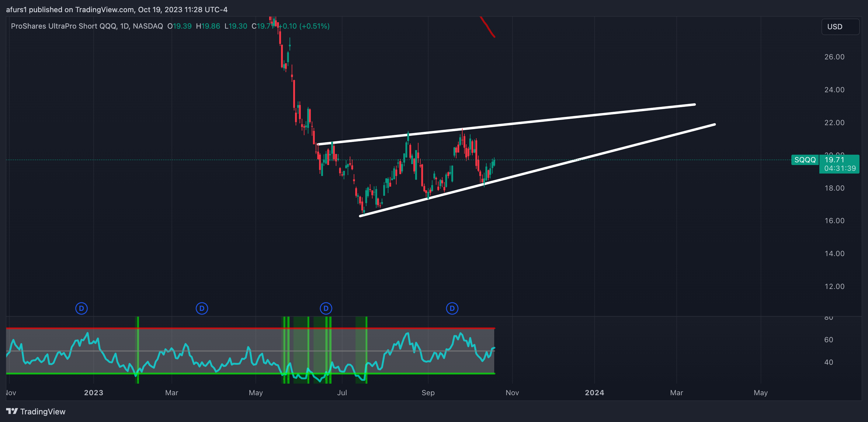This screenshot has height=422, width=868.
Task: Click the current price 19.71 label
Action: (834, 160)
